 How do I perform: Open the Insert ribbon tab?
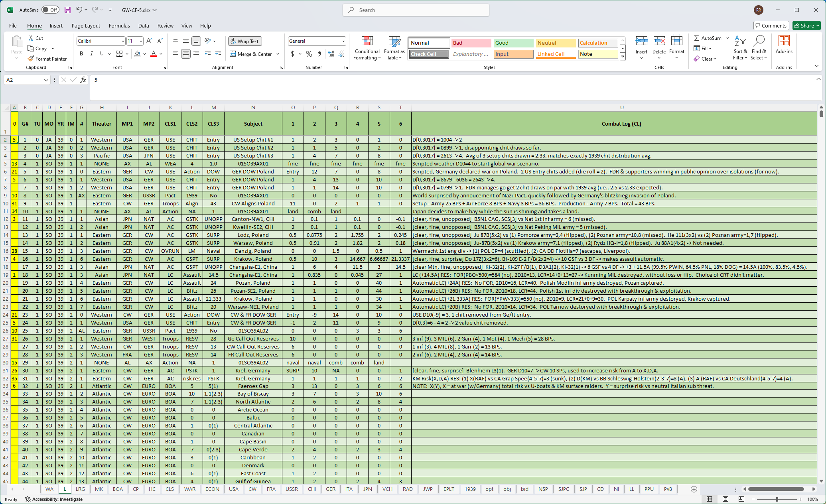point(56,26)
